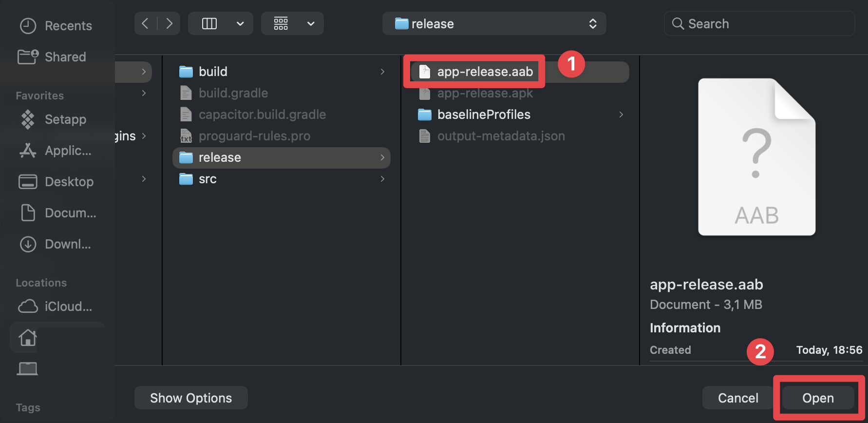Cancel the file dialog
The width and height of the screenshot is (868, 423).
click(x=738, y=398)
